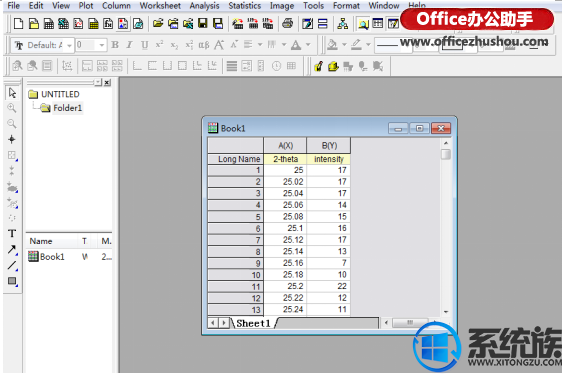Open the font size dropdown

[102, 45]
